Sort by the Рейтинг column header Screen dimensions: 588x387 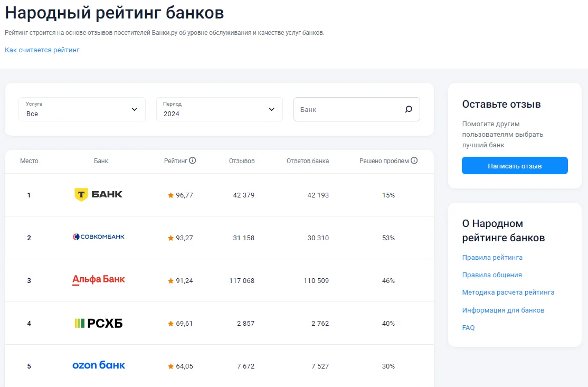pos(175,161)
